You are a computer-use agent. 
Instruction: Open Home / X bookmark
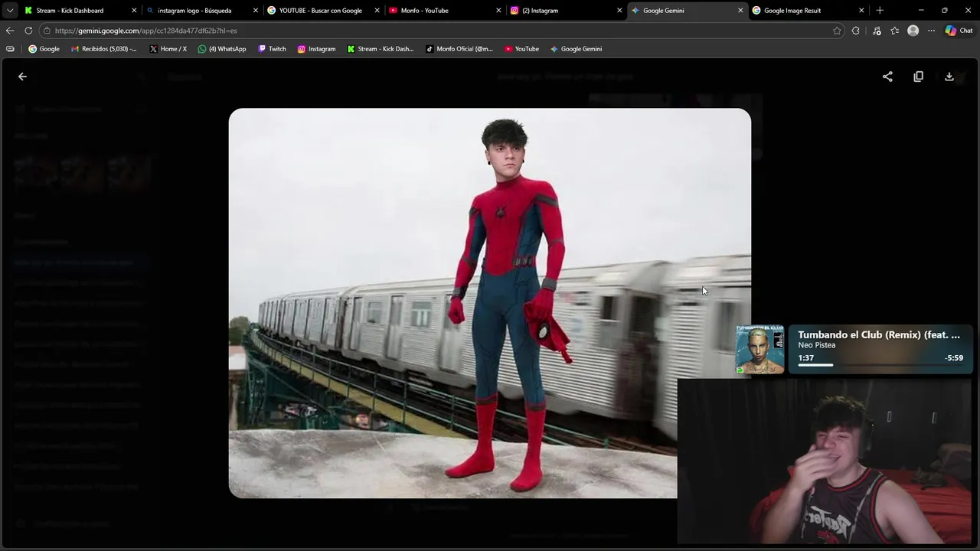coord(168,49)
